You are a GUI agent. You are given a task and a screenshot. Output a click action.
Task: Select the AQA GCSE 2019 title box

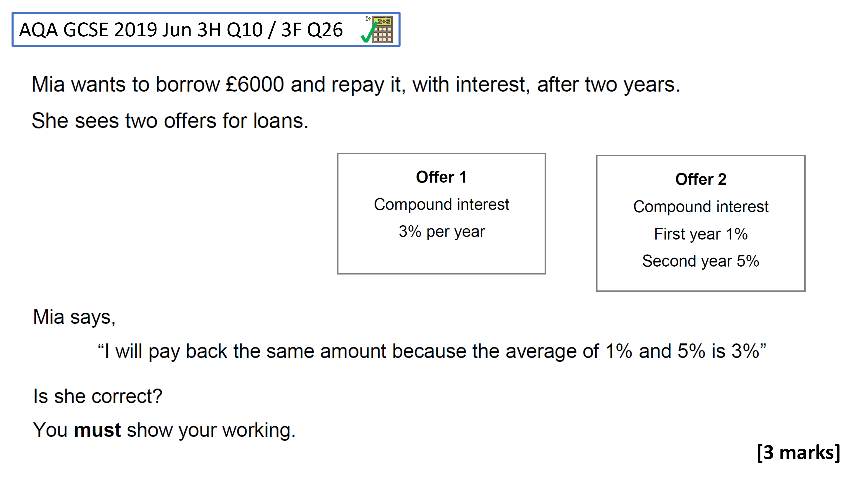[206, 29]
